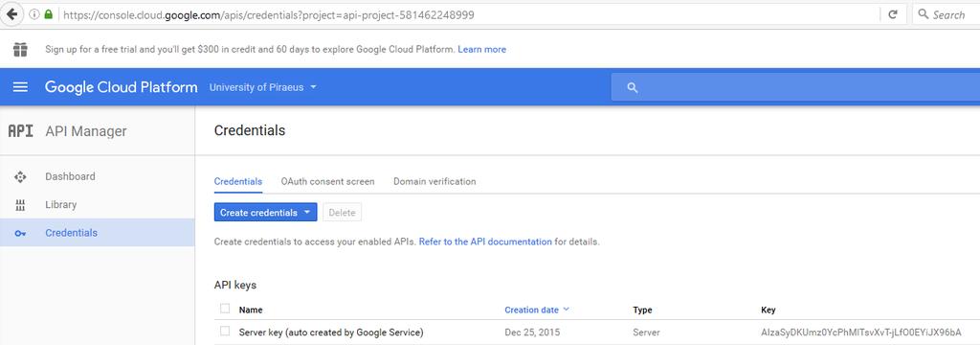
Task: Select all API keys with header checkbox
Action: coord(225,309)
